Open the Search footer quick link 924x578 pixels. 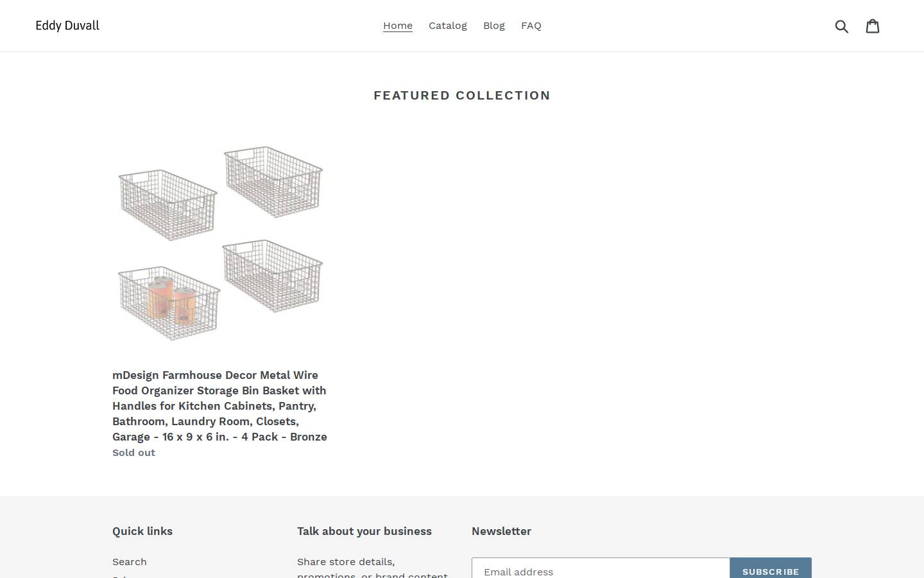point(130,562)
